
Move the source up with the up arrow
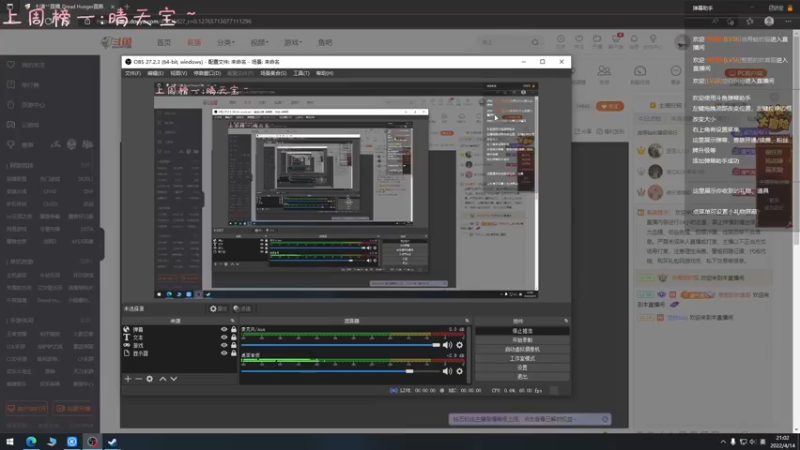[x=163, y=379]
